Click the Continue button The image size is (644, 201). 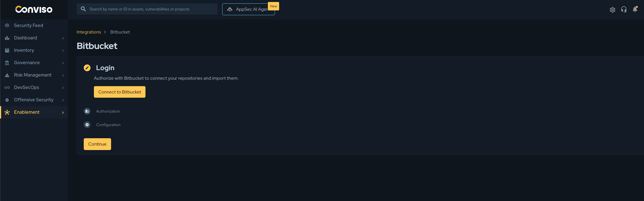tap(97, 144)
